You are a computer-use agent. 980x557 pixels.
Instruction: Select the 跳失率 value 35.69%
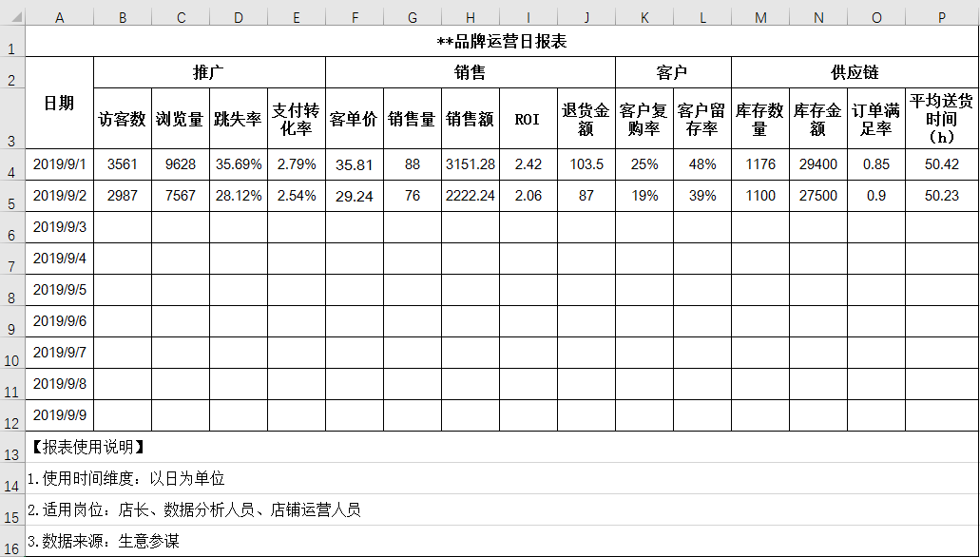(238, 163)
